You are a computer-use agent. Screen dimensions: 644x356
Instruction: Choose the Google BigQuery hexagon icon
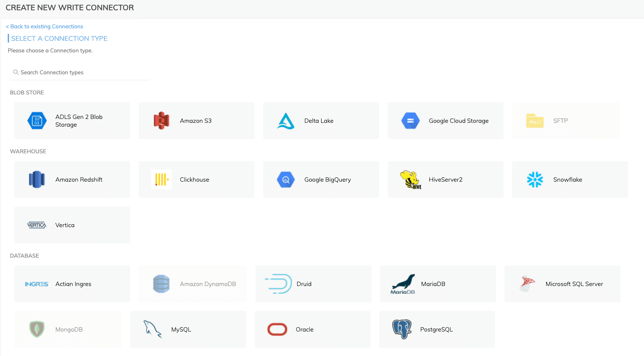point(286,180)
